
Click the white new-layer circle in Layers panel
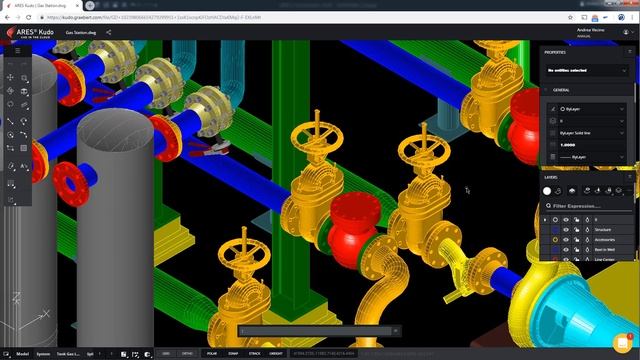pyautogui.click(x=547, y=191)
